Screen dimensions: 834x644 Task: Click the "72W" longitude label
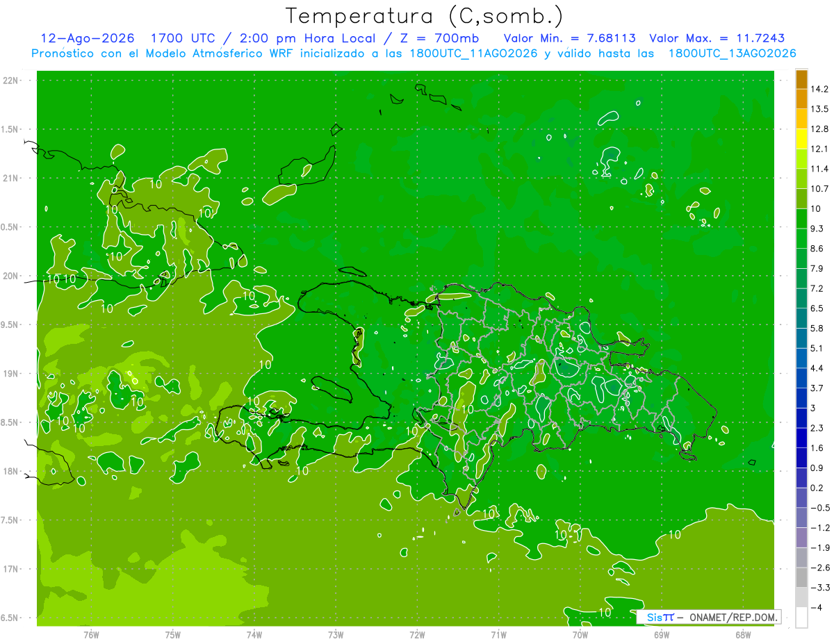coord(417,634)
